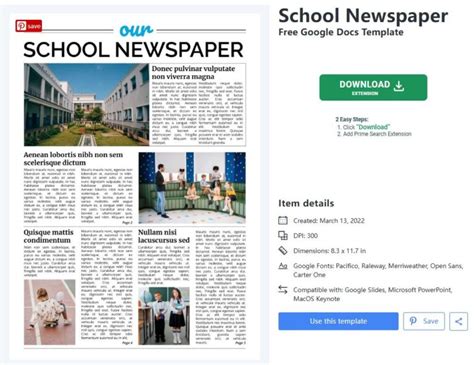This screenshot has width=474, height=365.
Task: Click the green Download extension button
Action: [373, 87]
